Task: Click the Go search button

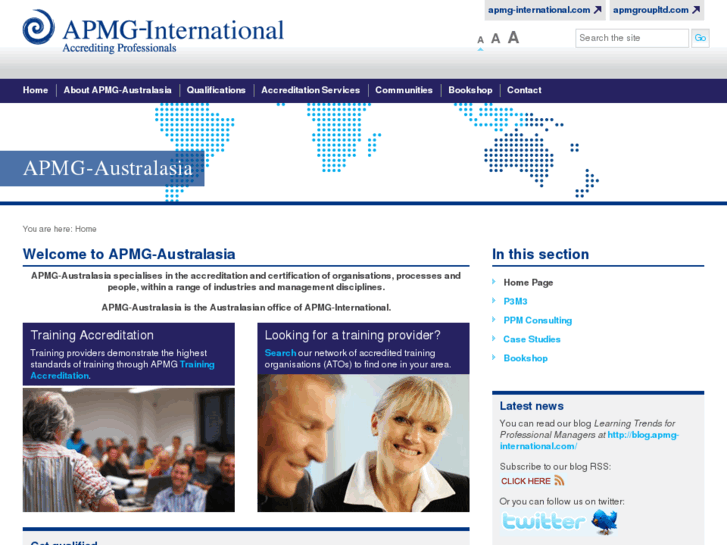Action: point(700,38)
